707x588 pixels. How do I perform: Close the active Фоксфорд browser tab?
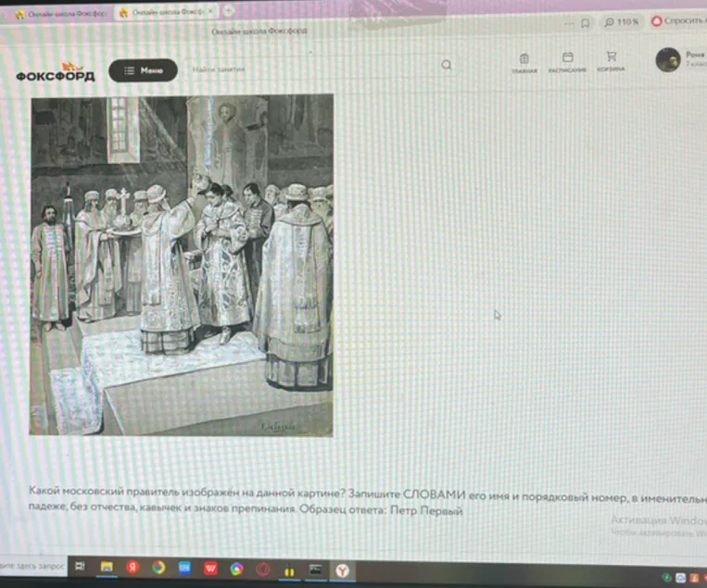coord(210,11)
